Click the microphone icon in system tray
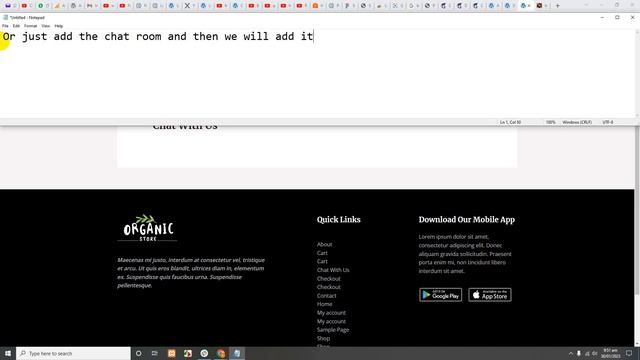The width and height of the screenshot is (640, 360). click(x=579, y=353)
